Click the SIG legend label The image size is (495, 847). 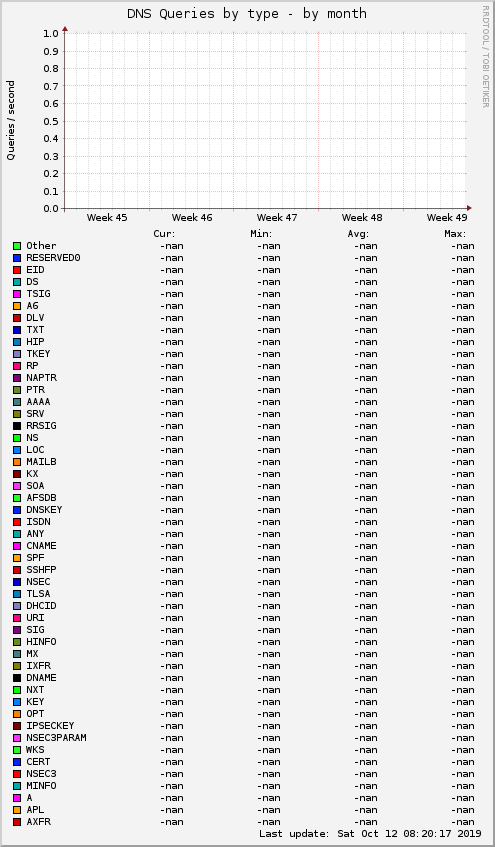tap(35, 630)
